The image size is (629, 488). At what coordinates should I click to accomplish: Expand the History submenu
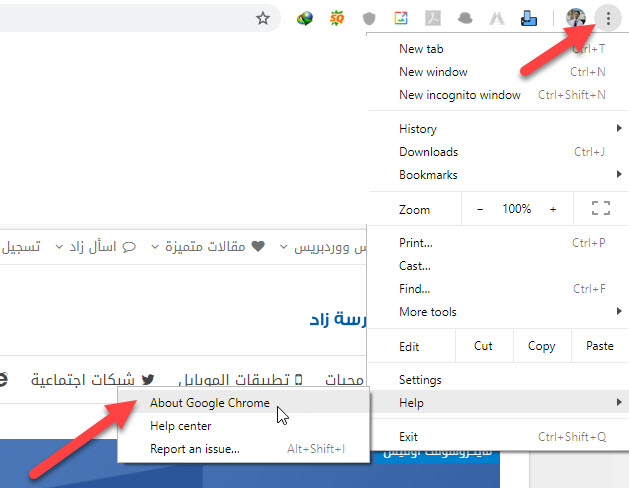[498, 129]
